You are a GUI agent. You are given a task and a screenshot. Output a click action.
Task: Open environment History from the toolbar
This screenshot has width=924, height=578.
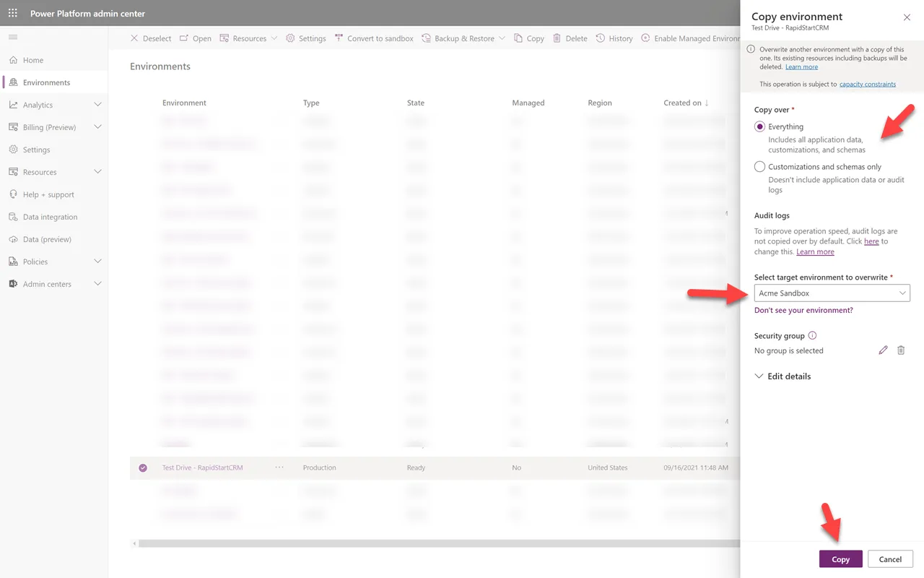click(x=614, y=38)
